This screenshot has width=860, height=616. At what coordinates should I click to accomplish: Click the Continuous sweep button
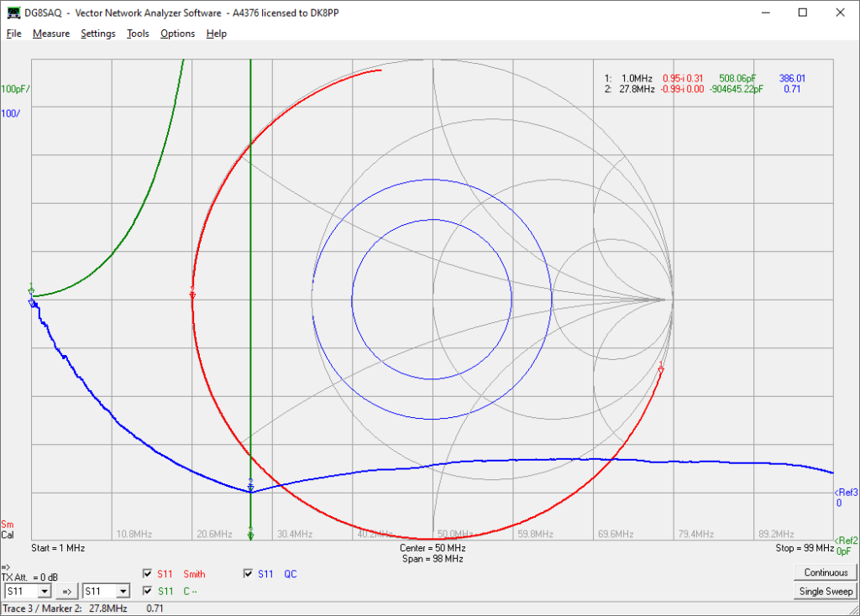point(826,572)
